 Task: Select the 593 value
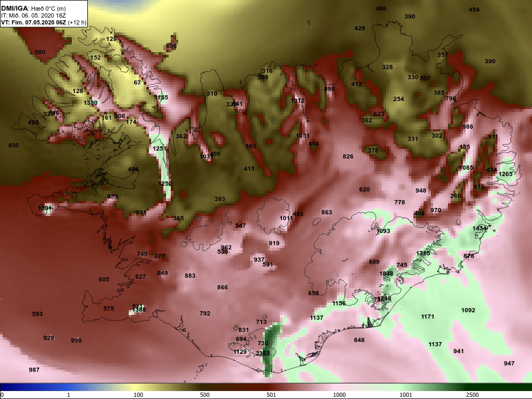coord(37,314)
